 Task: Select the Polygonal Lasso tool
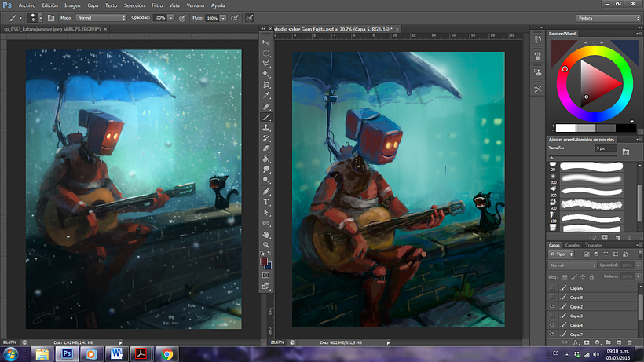tap(266, 64)
